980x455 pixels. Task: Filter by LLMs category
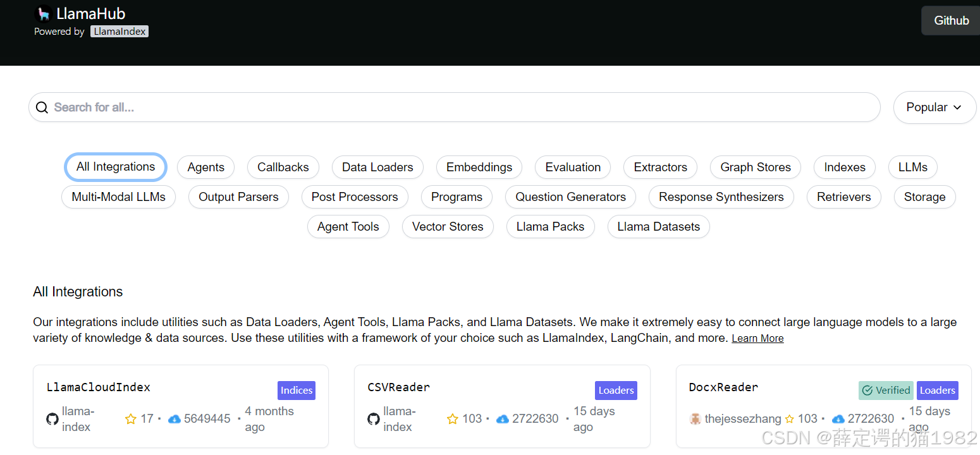click(913, 167)
